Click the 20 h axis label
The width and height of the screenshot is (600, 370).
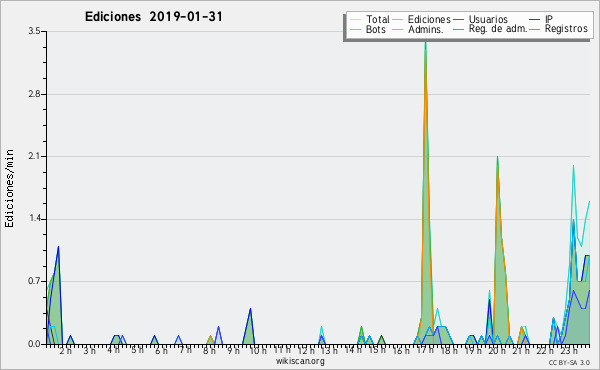click(497, 350)
